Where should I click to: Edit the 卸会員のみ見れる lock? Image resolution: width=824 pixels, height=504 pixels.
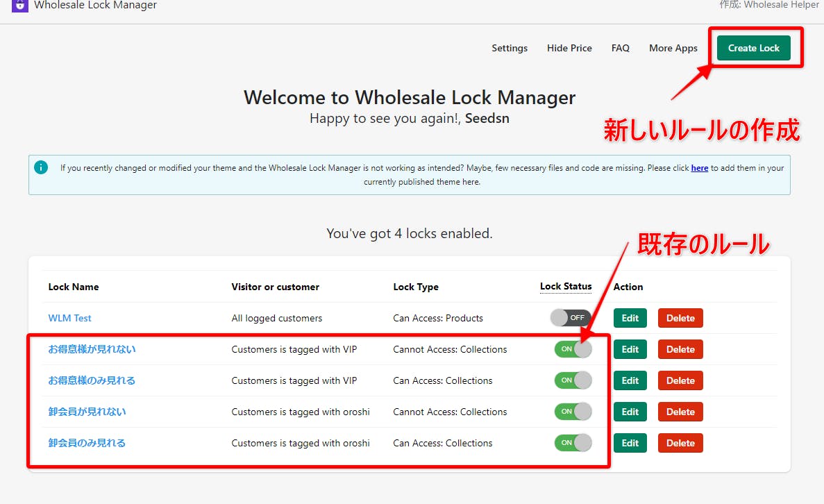coord(630,443)
